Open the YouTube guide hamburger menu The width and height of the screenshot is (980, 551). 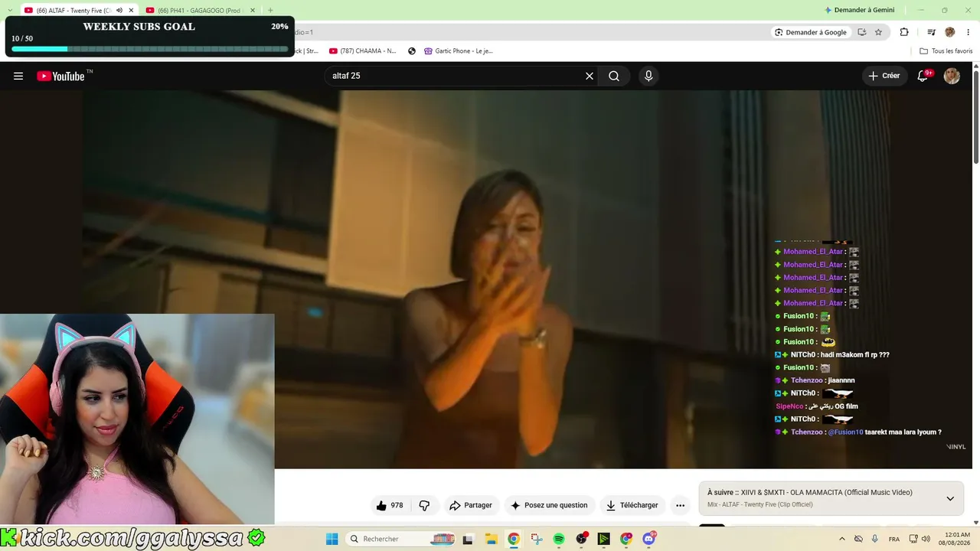[18, 76]
